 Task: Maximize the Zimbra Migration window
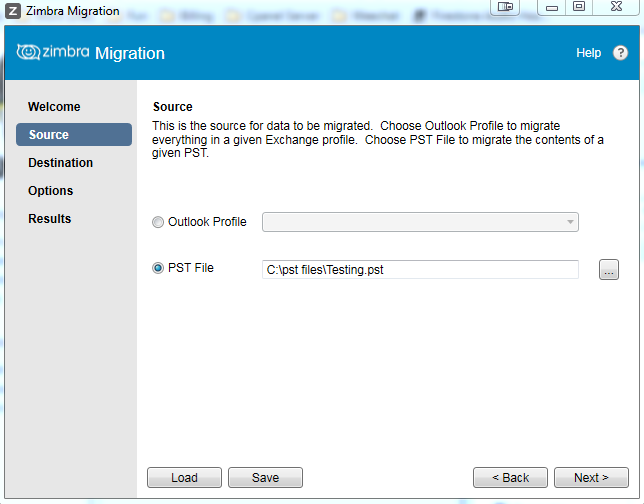(579, 7)
